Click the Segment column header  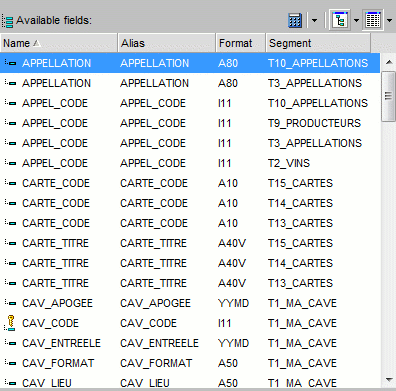click(x=318, y=43)
